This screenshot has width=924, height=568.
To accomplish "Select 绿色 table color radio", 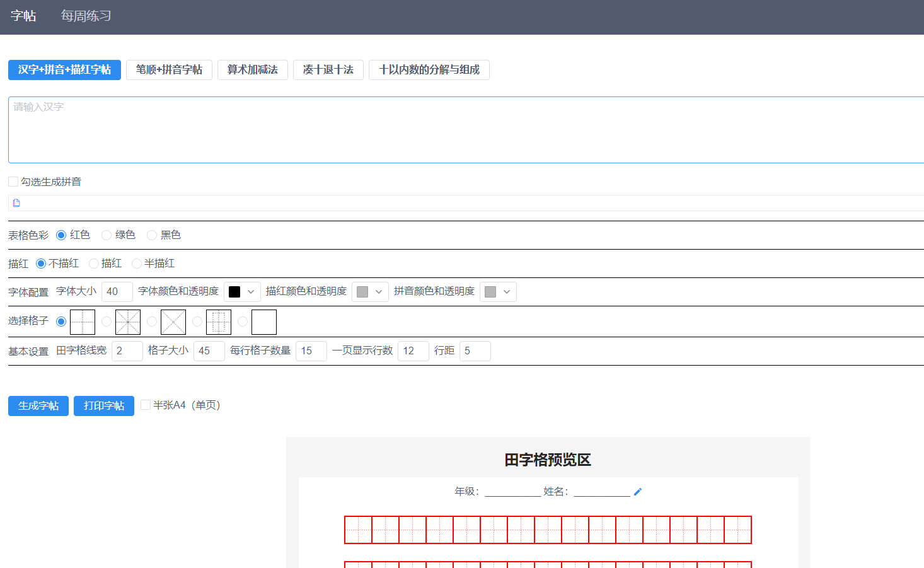I will [107, 235].
